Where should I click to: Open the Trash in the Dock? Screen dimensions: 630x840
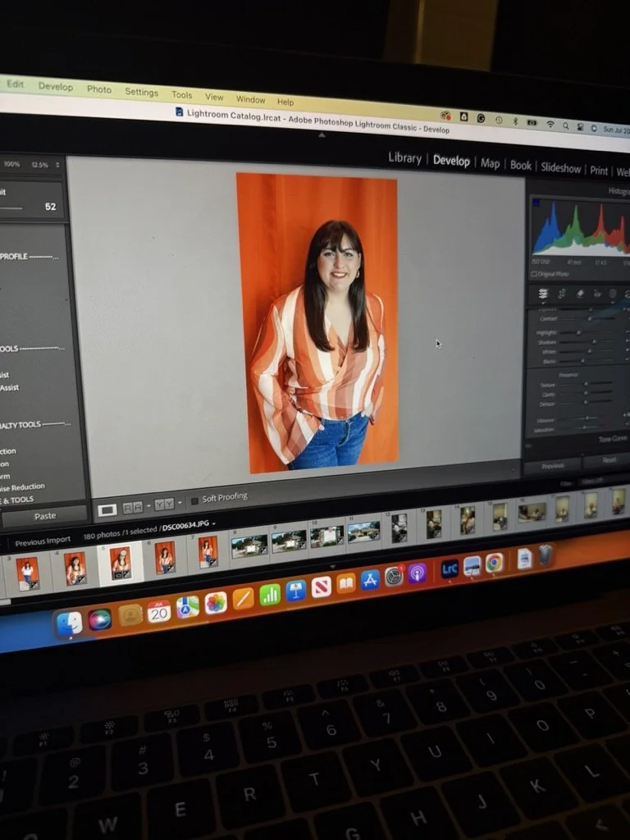[545, 555]
